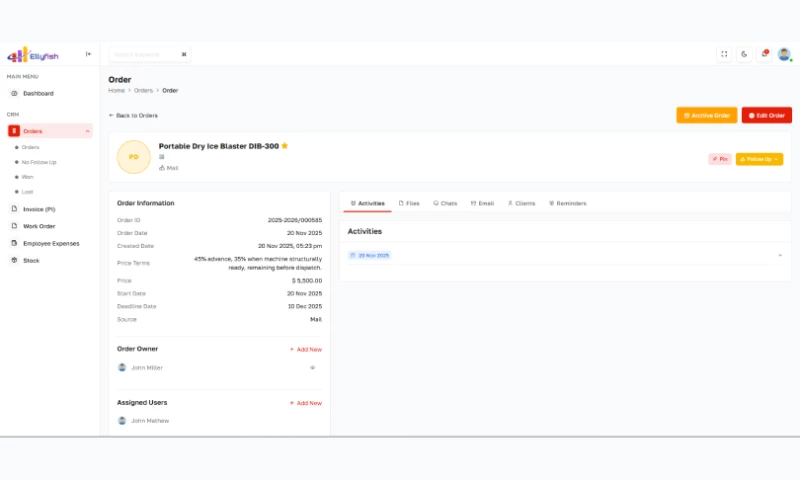The height and width of the screenshot is (480, 800).
Task: Click the eye icon beside John Miller
Action: coord(312,368)
